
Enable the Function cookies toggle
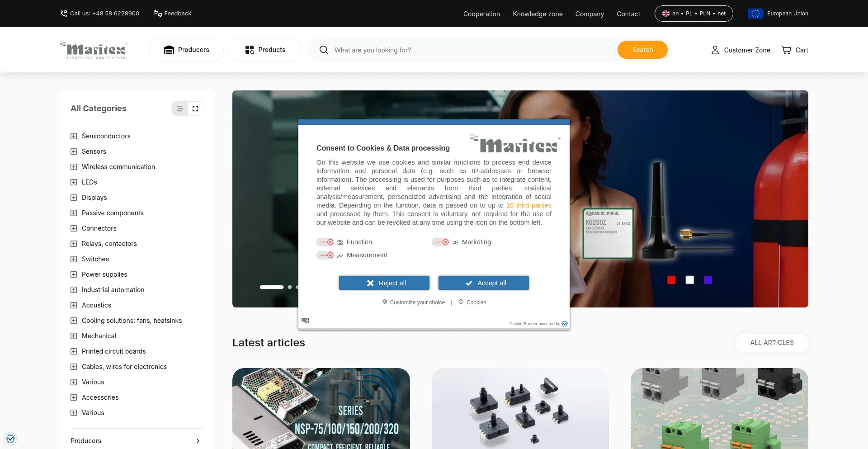(325, 242)
